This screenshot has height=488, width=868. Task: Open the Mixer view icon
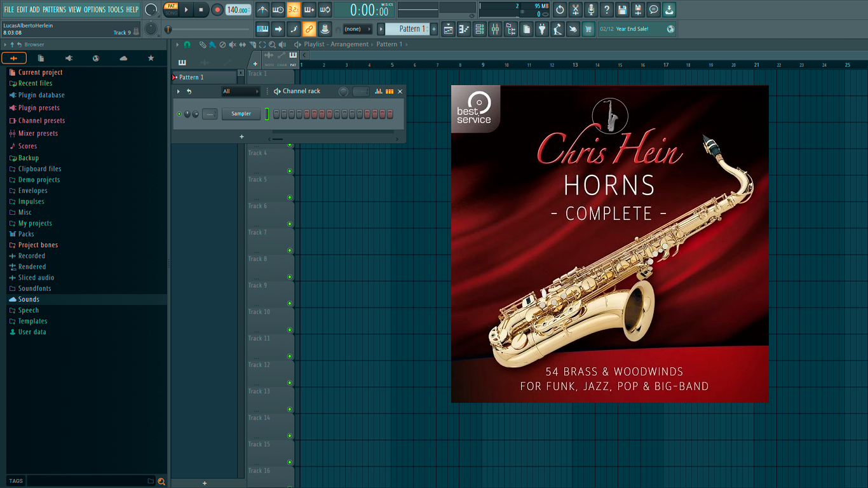(x=495, y=29)
